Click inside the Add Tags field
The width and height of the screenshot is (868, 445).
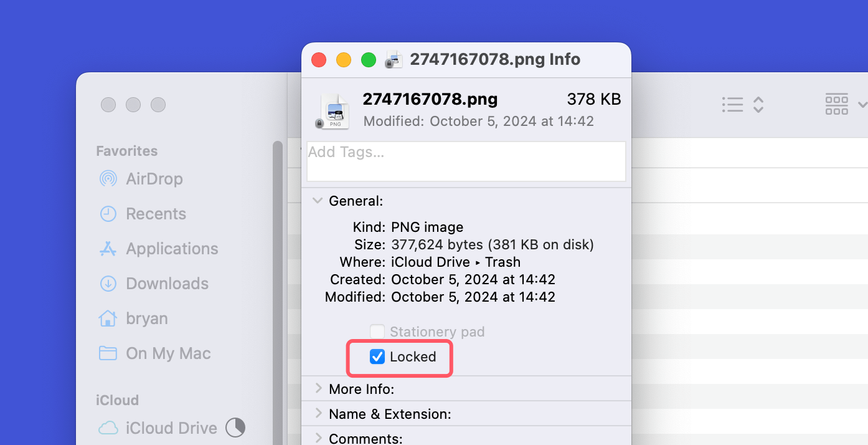pyautogui.click(x=466, y=161)
